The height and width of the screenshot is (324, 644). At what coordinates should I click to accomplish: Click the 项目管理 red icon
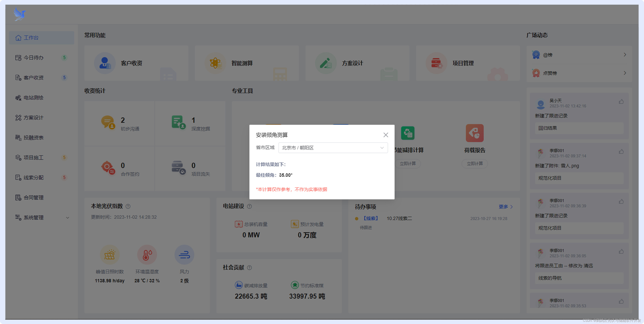436,63
